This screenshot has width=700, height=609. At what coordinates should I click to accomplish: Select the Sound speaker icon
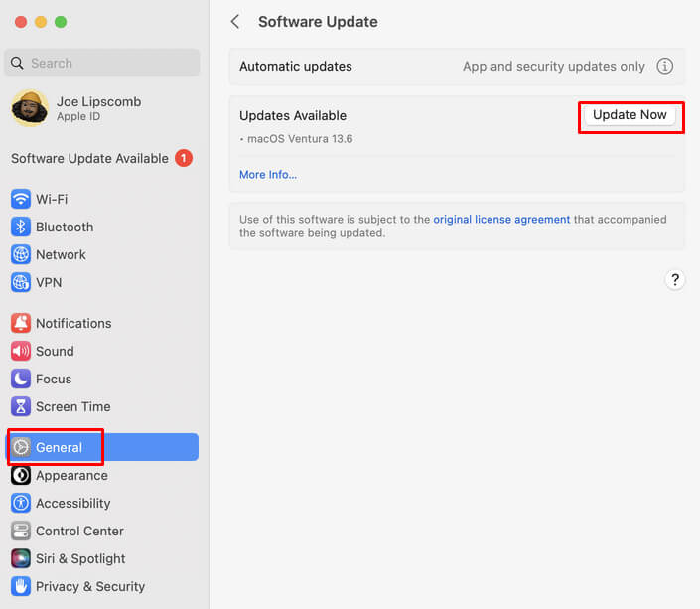21,351
